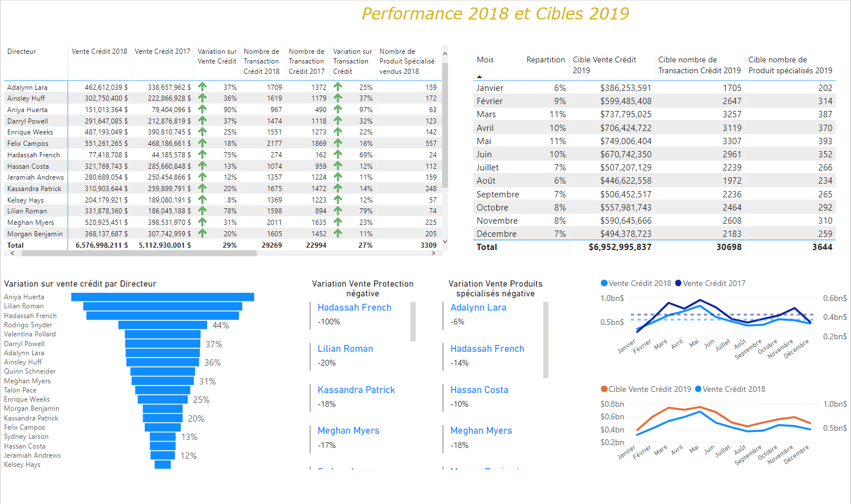Select Adalynn Lara in the Produits spécialisés list
Image resolution: width=851 pixels, height=504 pixels.
pyautogui.click(x=478, y=308)
